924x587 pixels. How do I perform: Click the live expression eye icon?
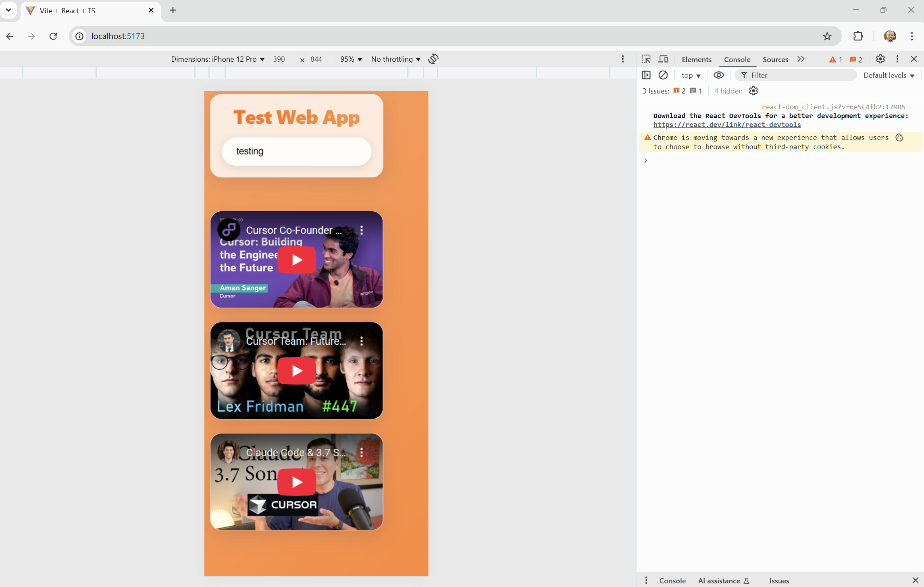pyautogui.click(x=718, y=75)
